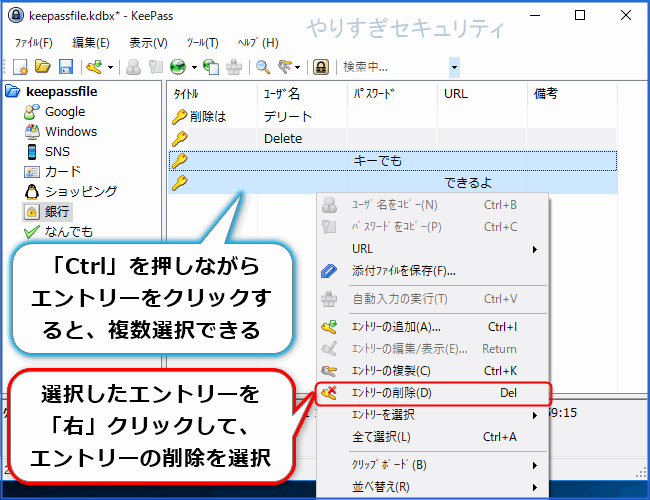Choose 全て選択(L) from context menu

coord(433,437)
